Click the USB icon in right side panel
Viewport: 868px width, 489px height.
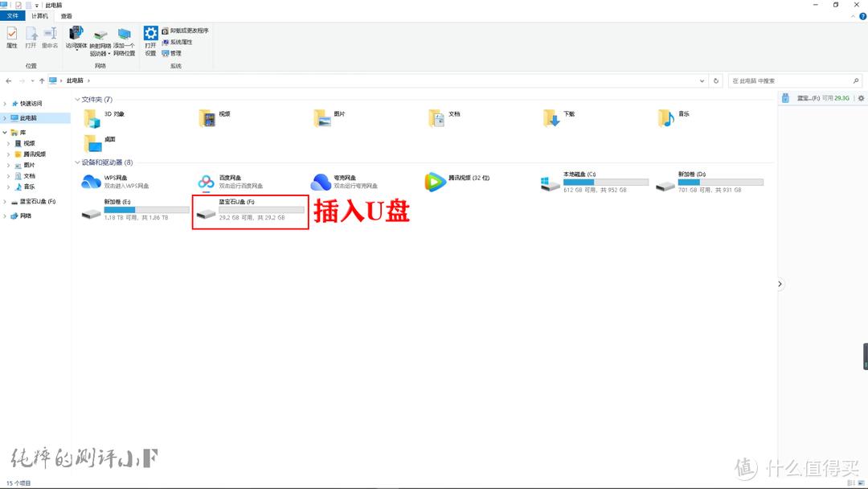tap(785, 98)
